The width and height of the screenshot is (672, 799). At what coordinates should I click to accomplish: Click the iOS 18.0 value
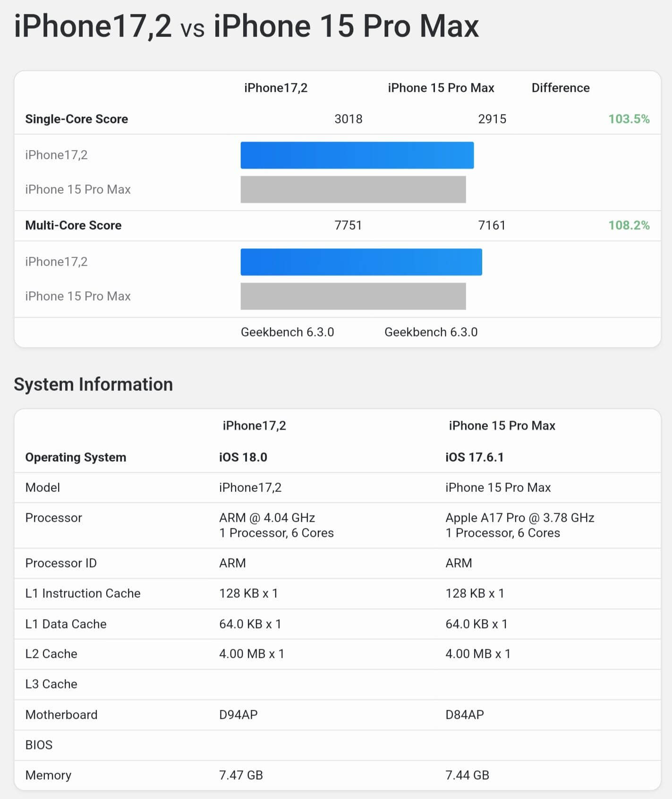243,457
